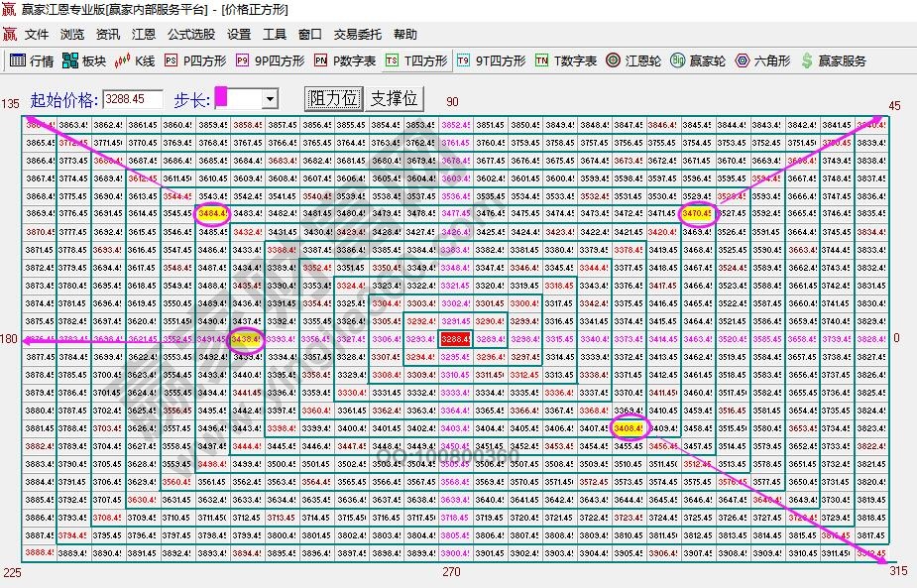917x588 pixels.
Task: Open the K线 chart view
Action: coord(136,60)
